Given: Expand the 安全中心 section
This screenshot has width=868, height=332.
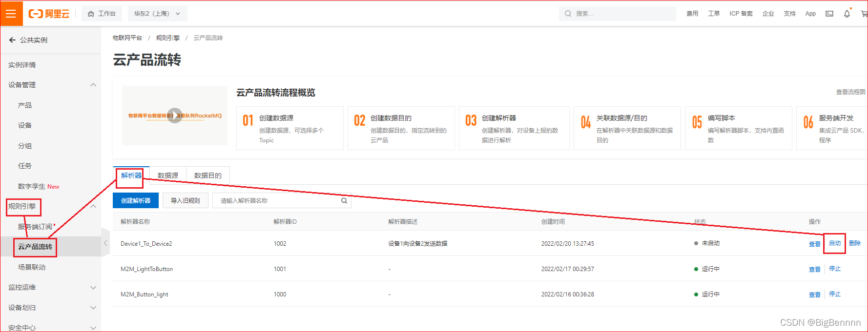Looking at the screenshot, I should click(x=93, y=328).
